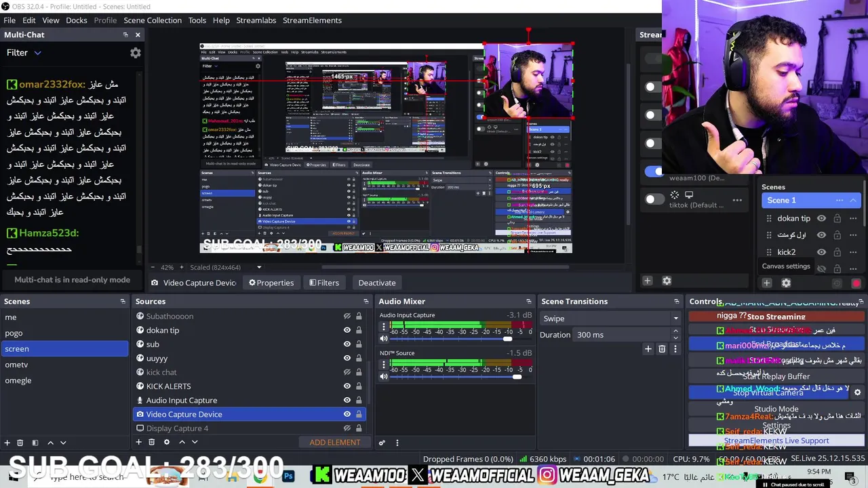Expand the Multi-Chat Filter dropdown

[37, 53]
